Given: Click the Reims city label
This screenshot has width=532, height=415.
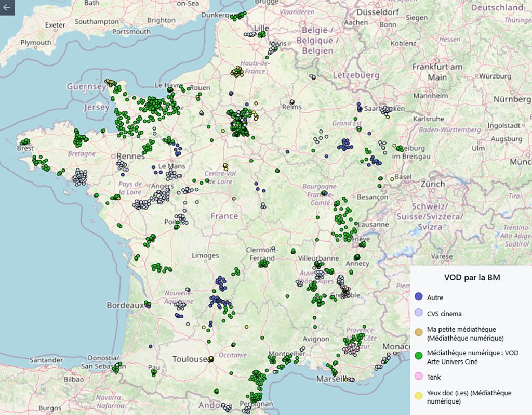Looking at the screenshot, I should 291,107.
